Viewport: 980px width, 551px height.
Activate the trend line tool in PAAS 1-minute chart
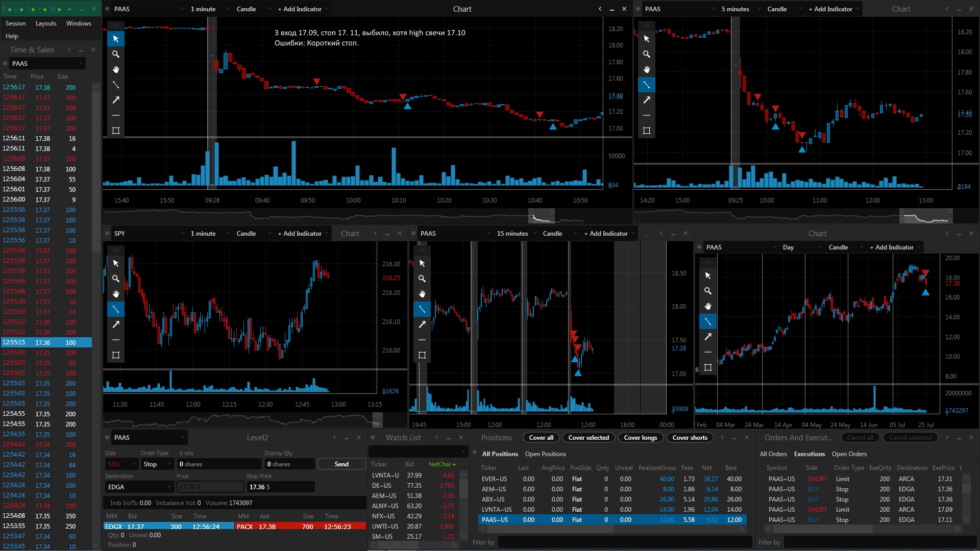coord(116,85)
